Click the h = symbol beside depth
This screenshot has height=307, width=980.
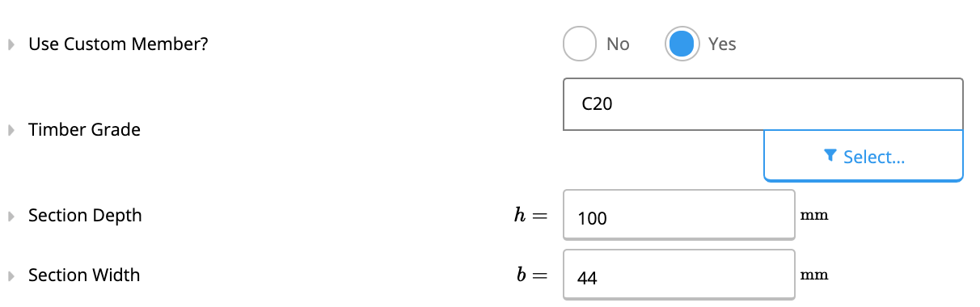531,216
